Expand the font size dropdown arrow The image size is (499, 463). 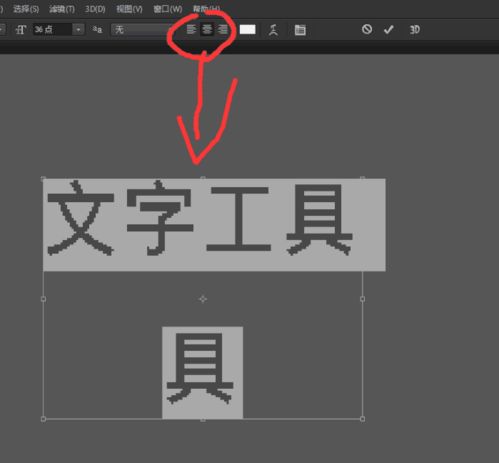(x=78, y=30)
